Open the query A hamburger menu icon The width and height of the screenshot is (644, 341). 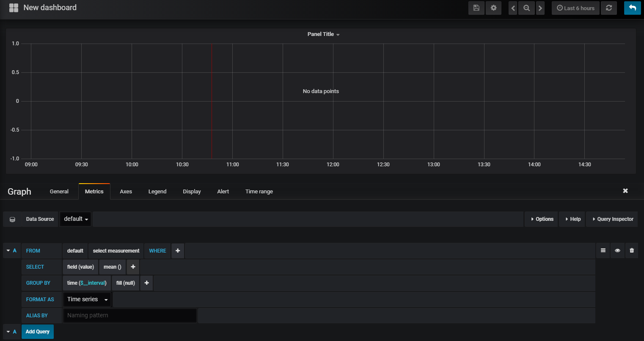tap(603, 250)
